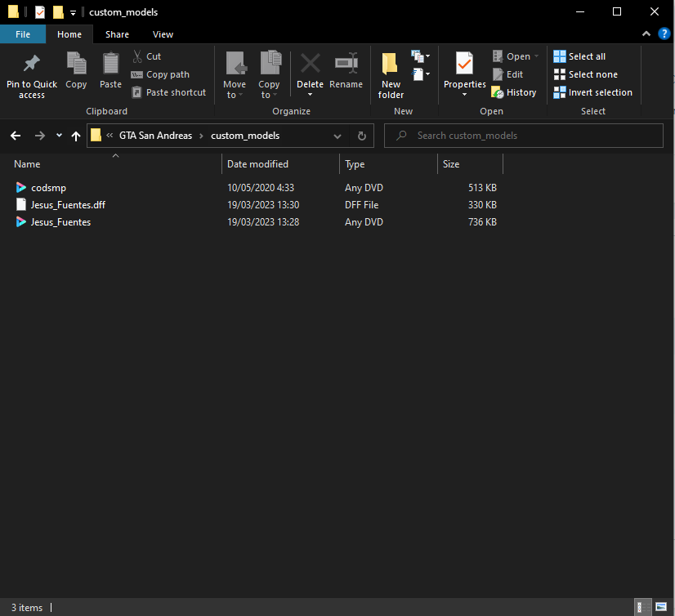Select the codsmp file
The width and height of the screenshot is (675, 616).
(48, 188)
